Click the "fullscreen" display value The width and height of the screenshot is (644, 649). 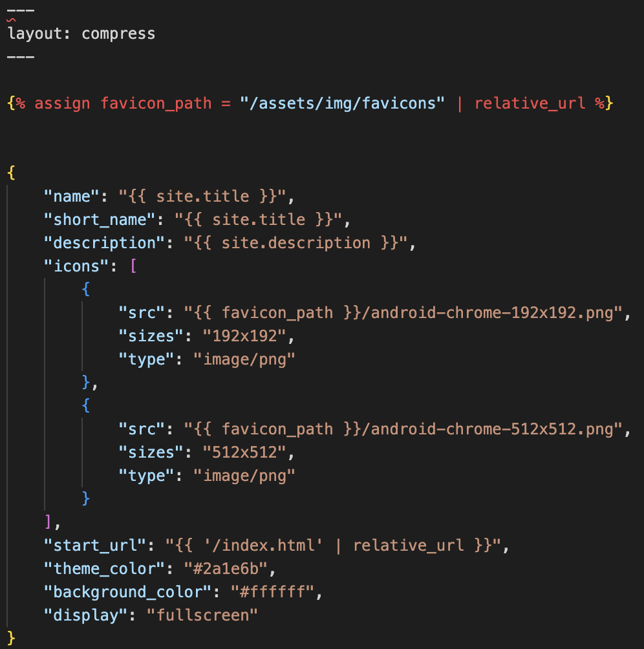tap(207, 615)
